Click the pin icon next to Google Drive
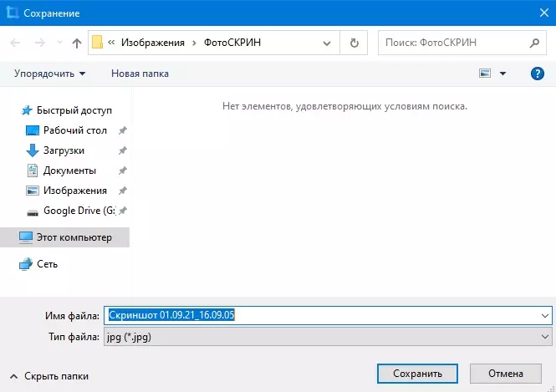This screenshot has width=556, height=392. (123, 211)
